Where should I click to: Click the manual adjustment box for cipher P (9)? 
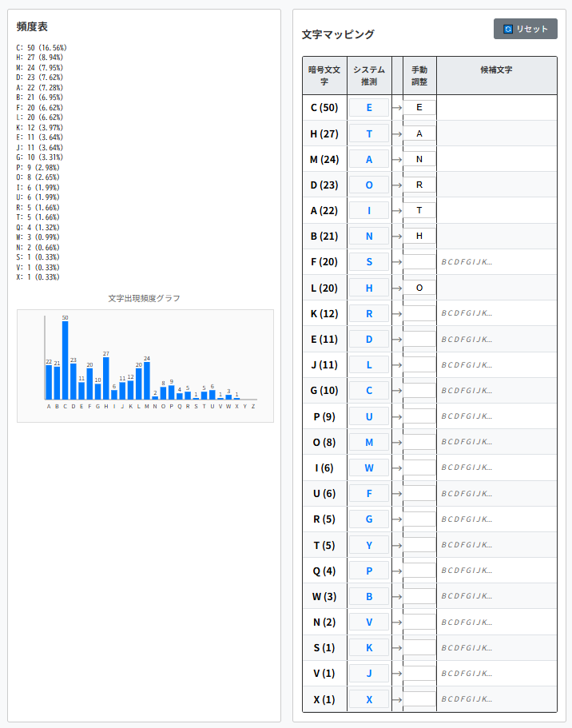(419, 416)
